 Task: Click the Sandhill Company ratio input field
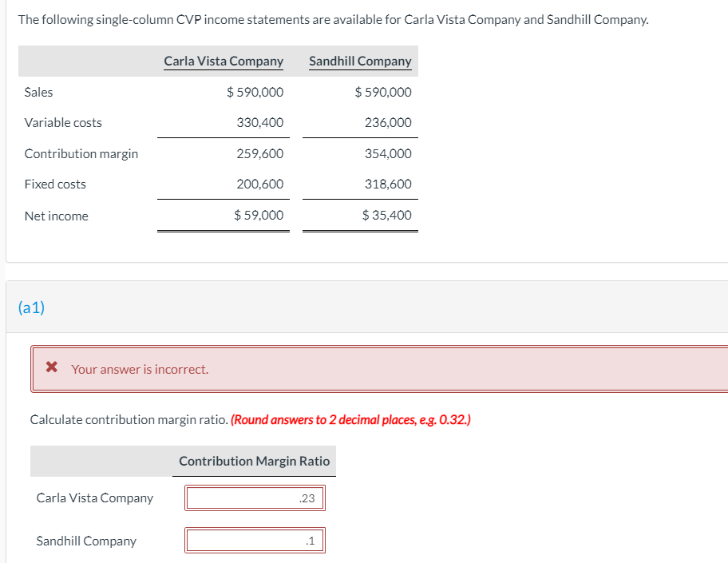(x=255, y=540)
